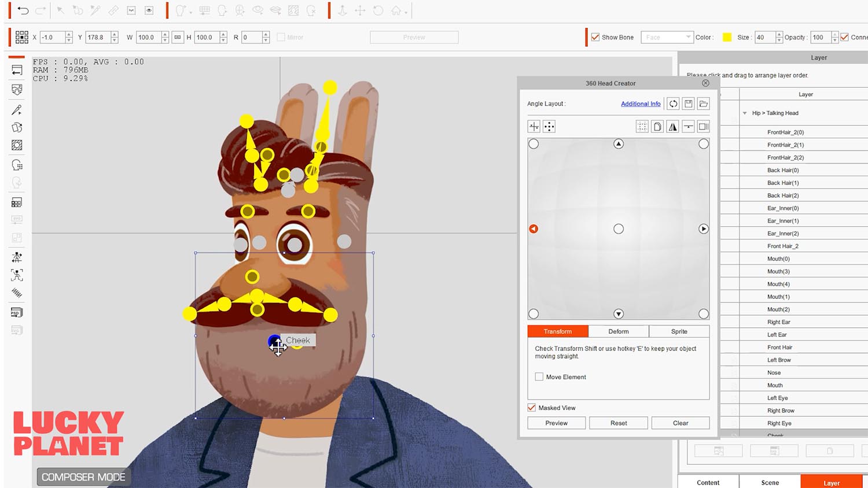This screenshot has height=488, width=868.
Task: Click the yellow bone Color swatch
Action: (x=727, y=38)
